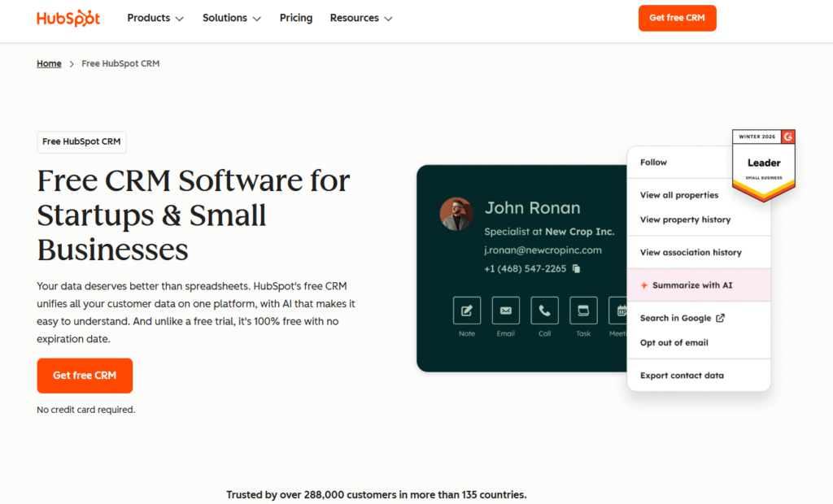
Task: Click the Meeting calendar icon
Action: pyautogui.click(x=618, y=311)
